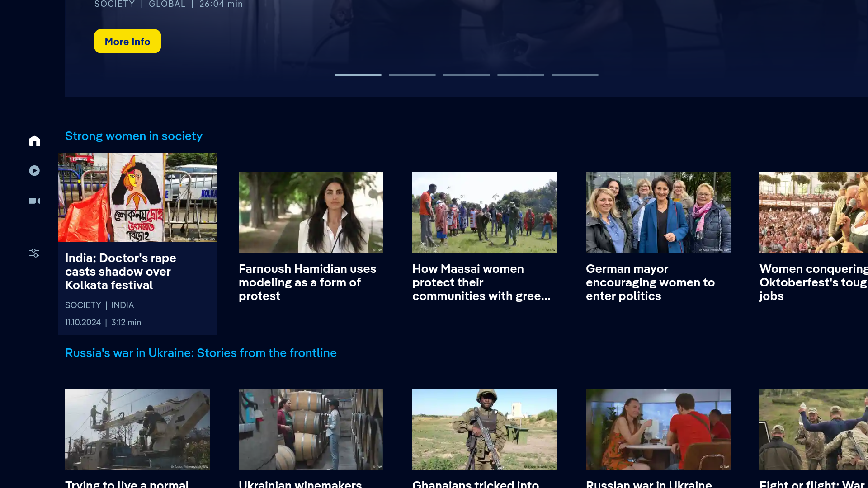Toggle the active home navigation state
Screen dimensions: 868x488
click(x=34, y=141)
